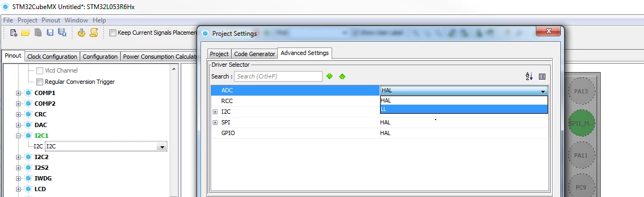Screen dimensions: 644x197
Task: Switch to the Clock Configuration tab
Action: (x=52, y=57)
